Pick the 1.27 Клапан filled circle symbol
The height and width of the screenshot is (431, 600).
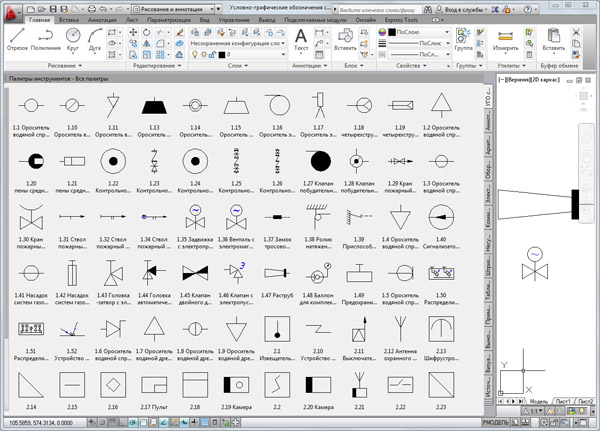(320, 161)
